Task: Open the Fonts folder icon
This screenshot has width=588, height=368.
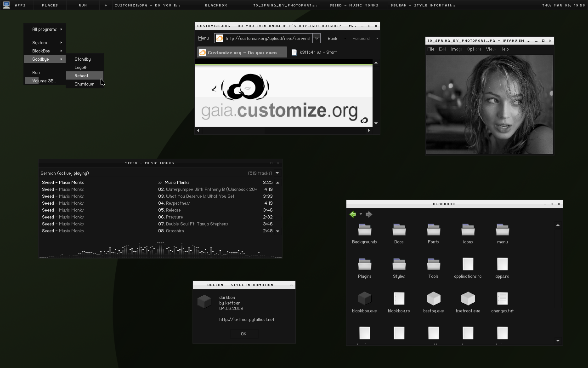Action: tap(433, 230)
